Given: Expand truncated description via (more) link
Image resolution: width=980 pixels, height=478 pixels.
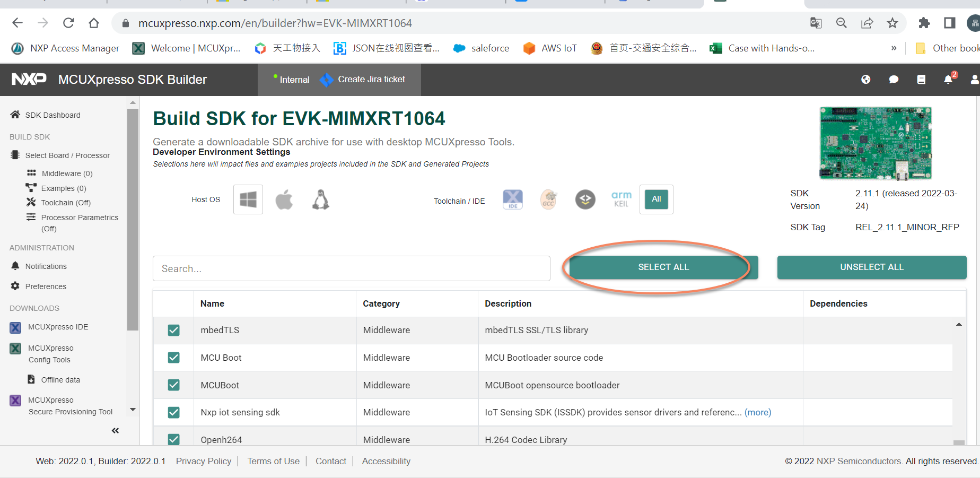Looking at the screenshot, I should (757, 412).
